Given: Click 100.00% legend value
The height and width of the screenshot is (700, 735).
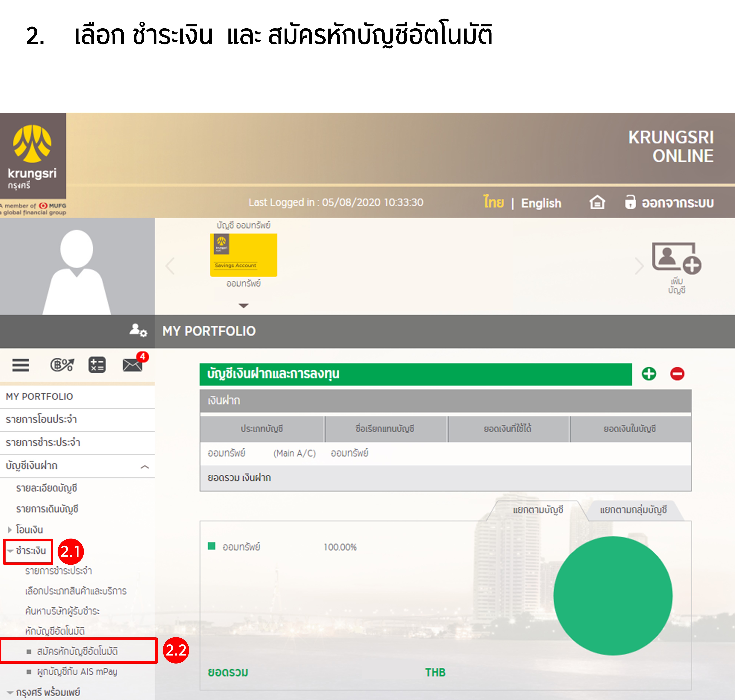Looking at the screenshot, I should (340, 547).
